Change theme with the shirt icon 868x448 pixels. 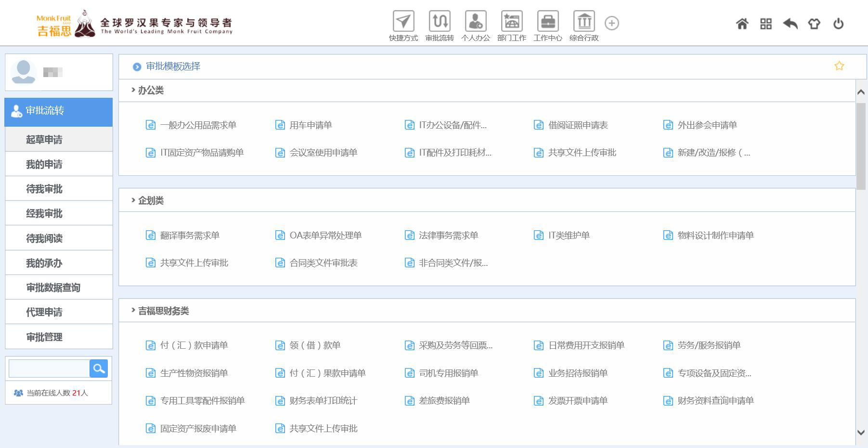pos(814,24)
